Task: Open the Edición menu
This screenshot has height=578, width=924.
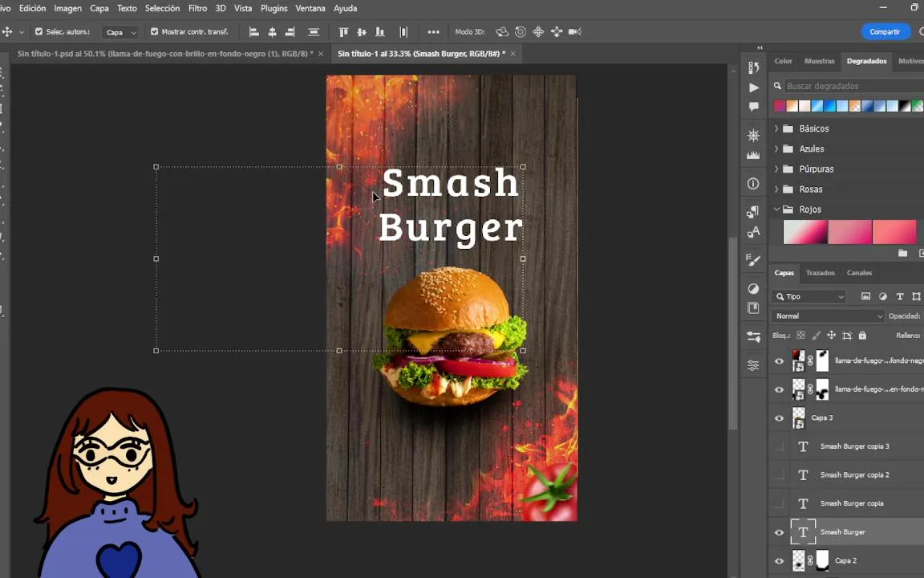Action: point(32,8)
